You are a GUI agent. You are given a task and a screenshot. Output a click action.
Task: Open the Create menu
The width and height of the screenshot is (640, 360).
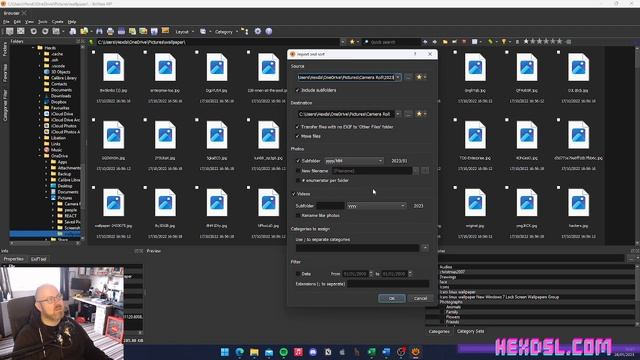(x=57, y=22)
